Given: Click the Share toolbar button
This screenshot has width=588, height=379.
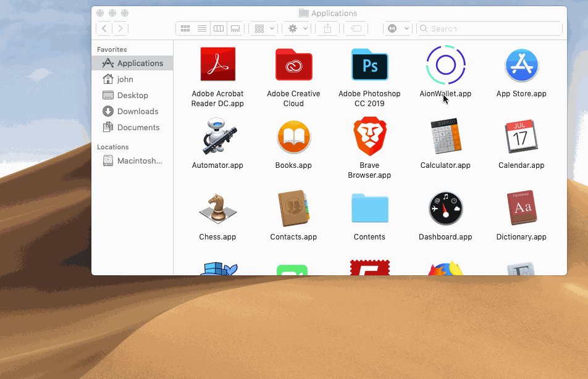Looking at the screenshot, I should tap(327, 28).
